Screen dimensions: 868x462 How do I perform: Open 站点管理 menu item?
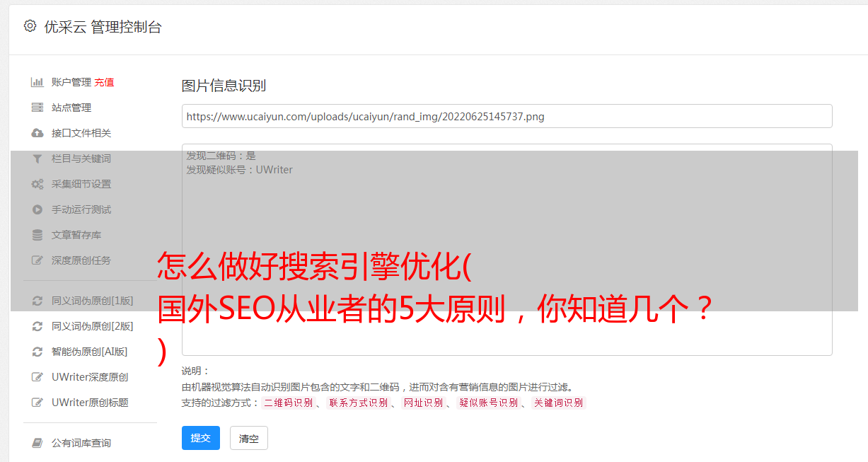[x=71, y=108]
